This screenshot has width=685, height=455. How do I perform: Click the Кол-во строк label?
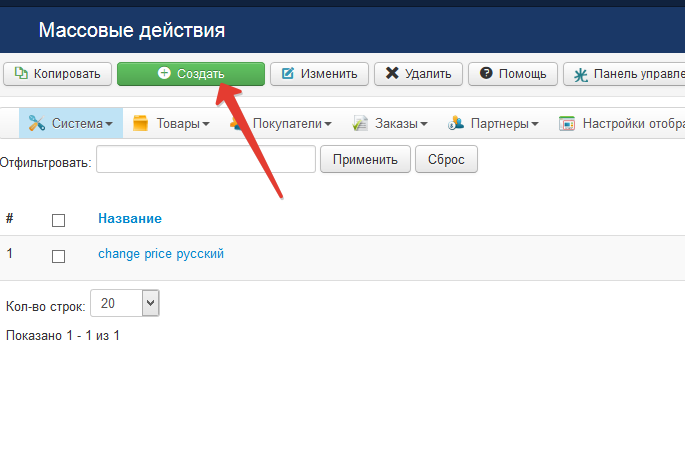[x=45, y=307]
